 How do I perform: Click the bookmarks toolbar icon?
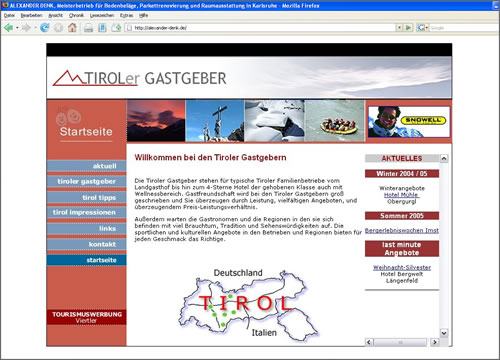(102, 28)
